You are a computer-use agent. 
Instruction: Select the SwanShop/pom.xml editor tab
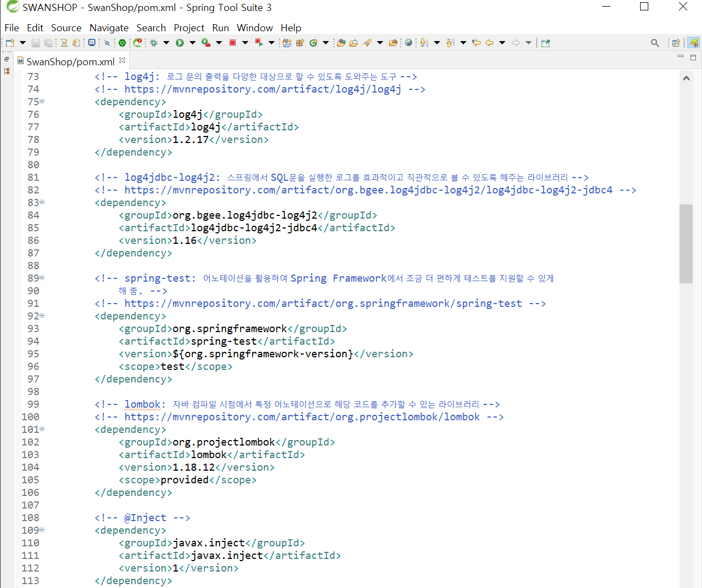tap(70, 61)
